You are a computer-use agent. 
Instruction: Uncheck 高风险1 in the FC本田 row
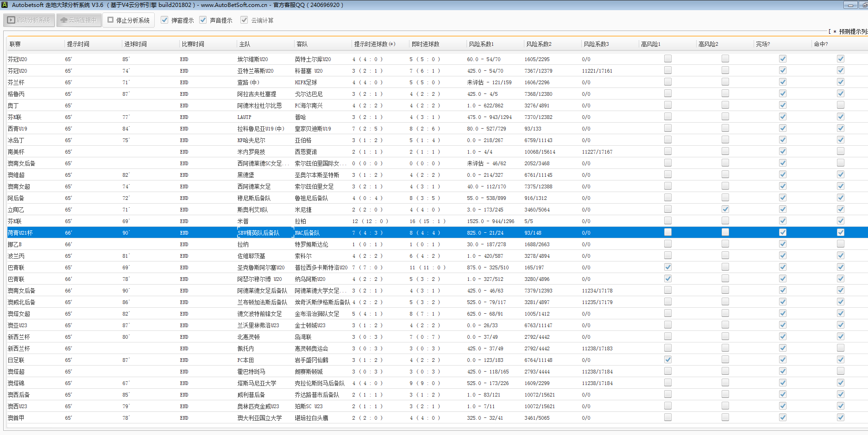(x=667, y=360)
